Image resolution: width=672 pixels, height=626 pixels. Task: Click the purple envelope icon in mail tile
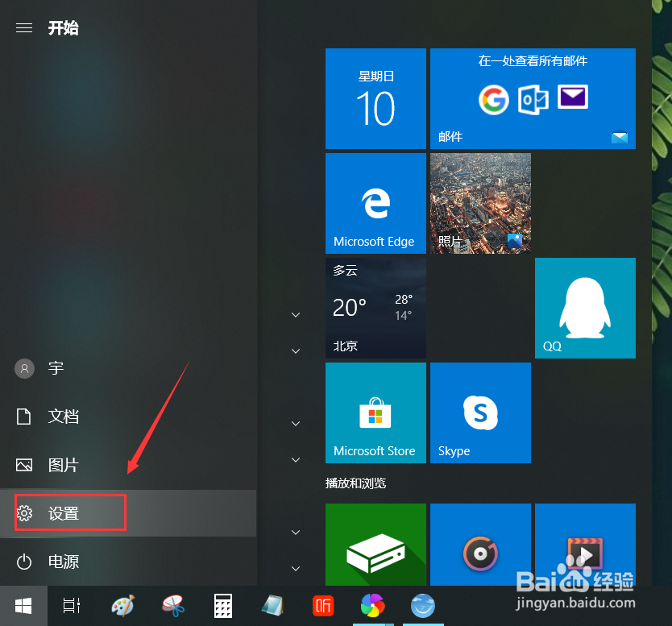click(x=573, y=97)
